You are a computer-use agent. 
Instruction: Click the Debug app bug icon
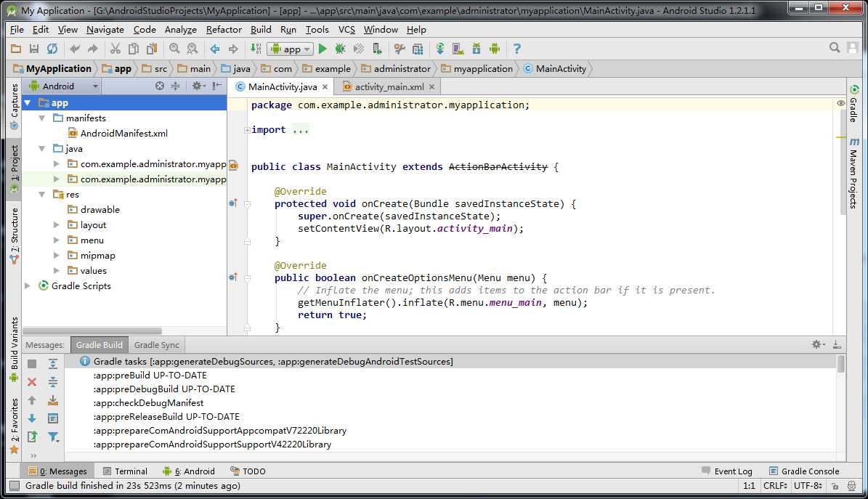[340, 49]
